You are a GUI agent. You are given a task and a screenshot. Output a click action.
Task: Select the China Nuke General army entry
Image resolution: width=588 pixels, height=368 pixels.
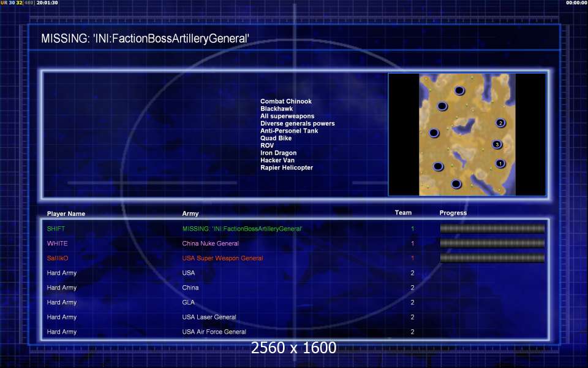point(213,243)
